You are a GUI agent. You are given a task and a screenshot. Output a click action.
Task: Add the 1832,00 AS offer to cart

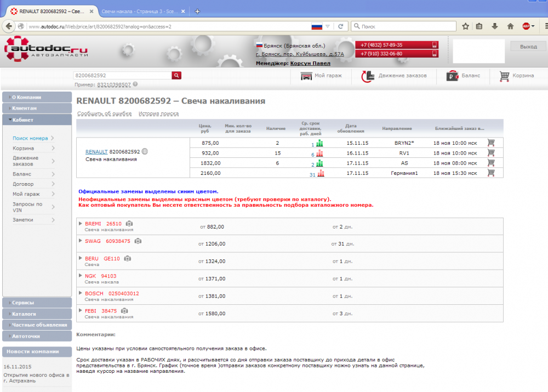coord(491,163)
